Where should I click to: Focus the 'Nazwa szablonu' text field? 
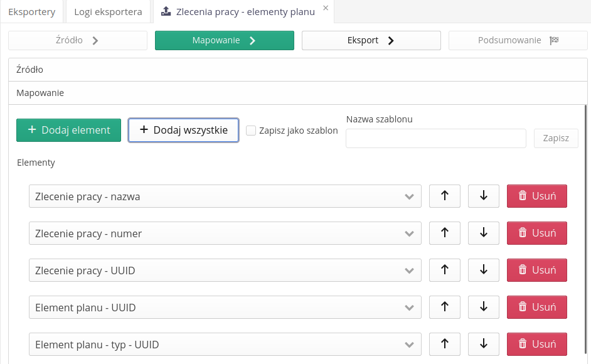coord(435,138)
